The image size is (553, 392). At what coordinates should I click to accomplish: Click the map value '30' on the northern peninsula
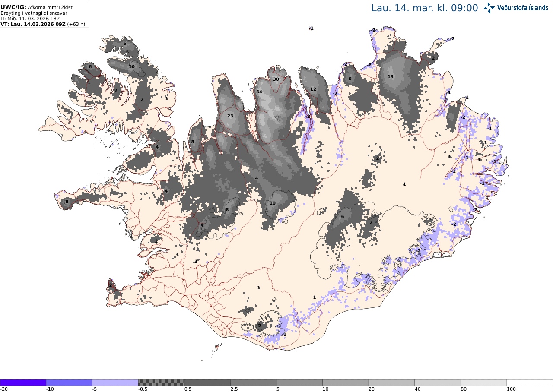coord(276,79)
